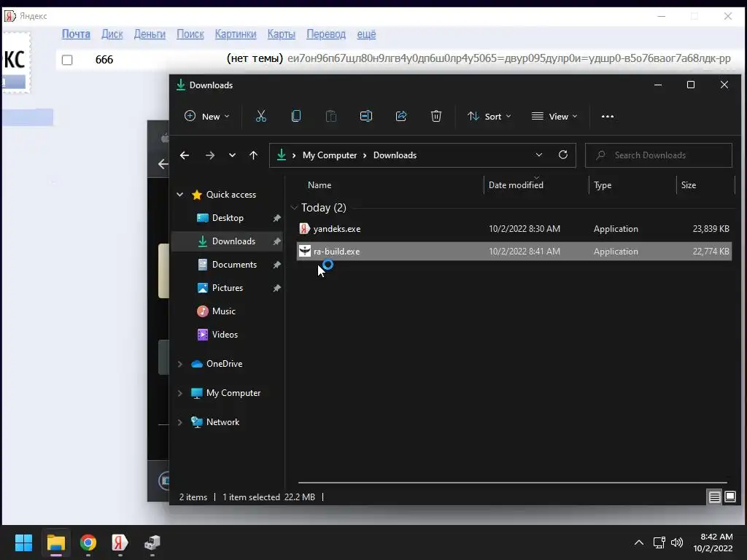
Task: Open the Перевод link in Yandex window
Action: (326, 34)
